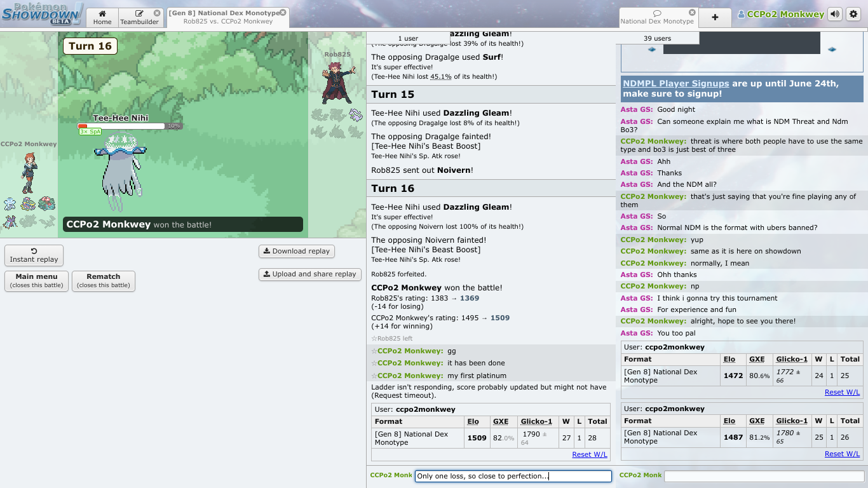The height and width of the screenshot is (488, 868).
Task: Click the new rating 1509 in battle log
Action: pos(500,318)
